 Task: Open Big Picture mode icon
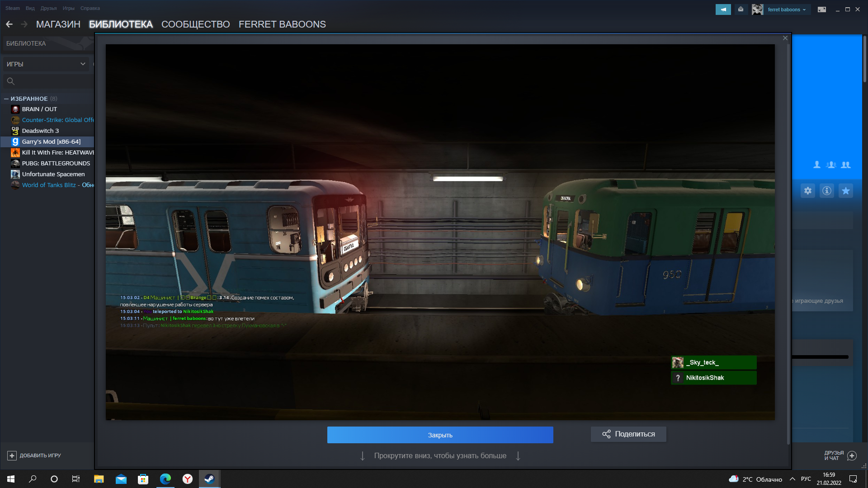822,9
